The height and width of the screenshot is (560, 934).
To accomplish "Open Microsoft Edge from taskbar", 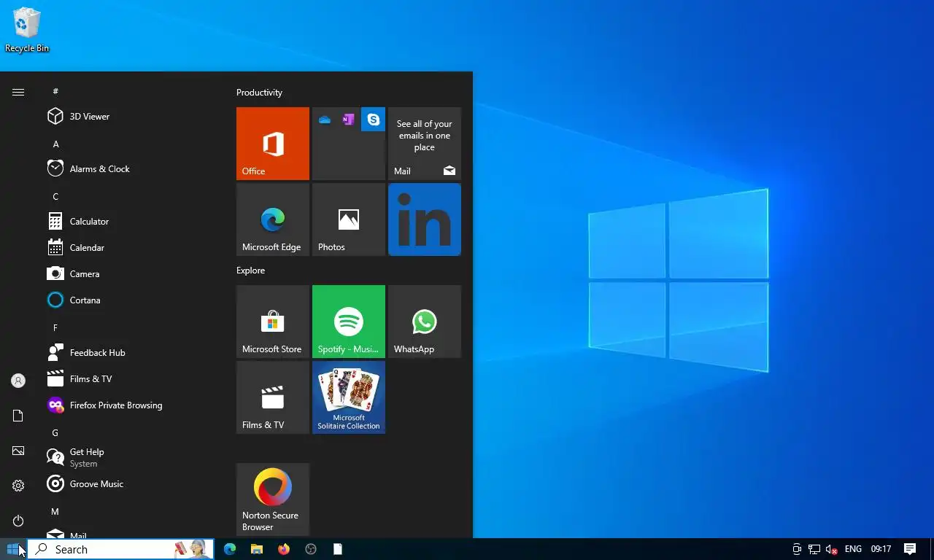I will coord(230,549).
